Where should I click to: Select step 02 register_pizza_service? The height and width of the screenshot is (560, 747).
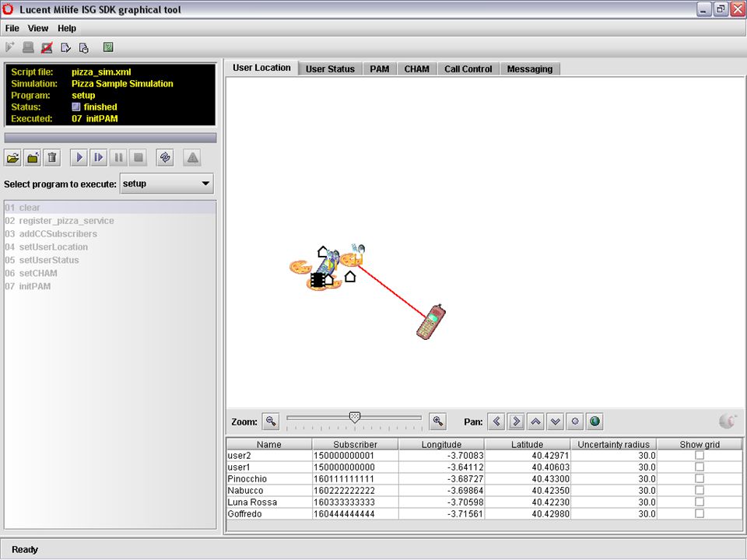click(110, 221)
